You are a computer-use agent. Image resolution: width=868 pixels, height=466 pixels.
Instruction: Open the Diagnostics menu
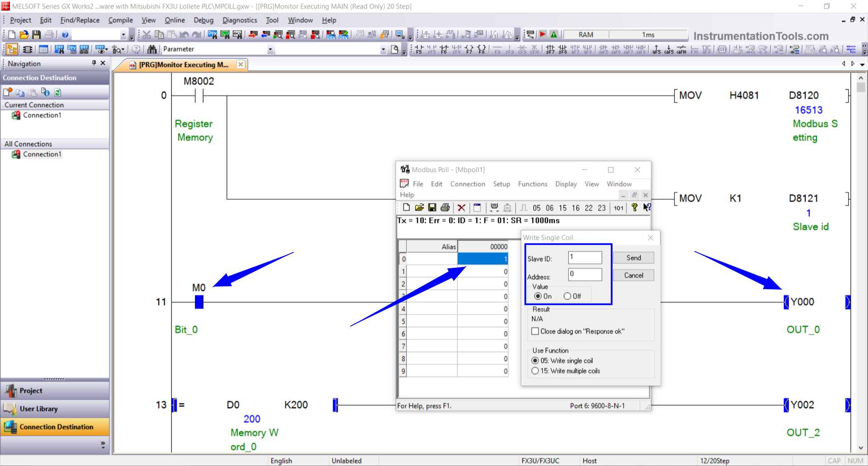(240, 20)
